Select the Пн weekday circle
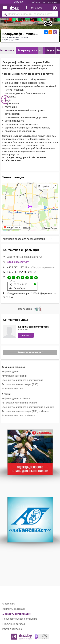This screenshot has width=60, height=644. pos(9,277)
